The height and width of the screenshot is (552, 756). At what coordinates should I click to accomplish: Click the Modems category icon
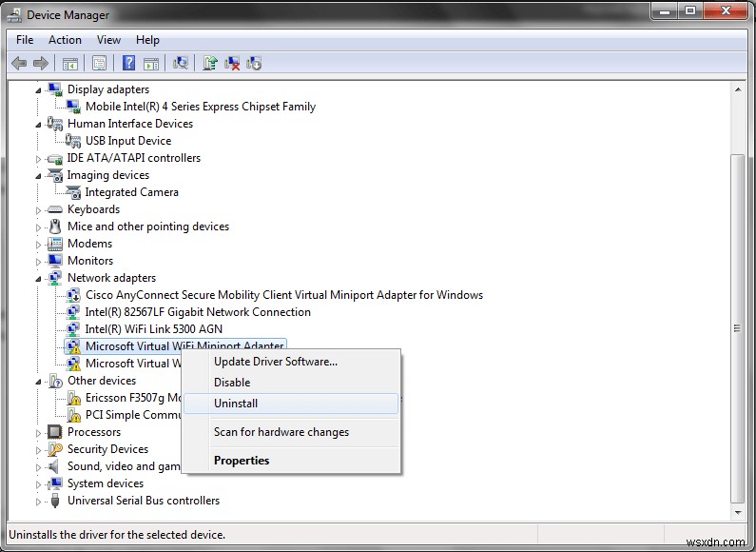(x=55, y=244)
